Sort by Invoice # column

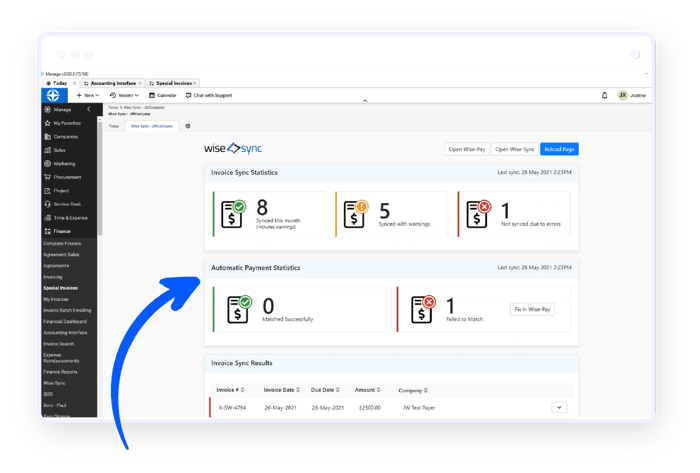230,390
